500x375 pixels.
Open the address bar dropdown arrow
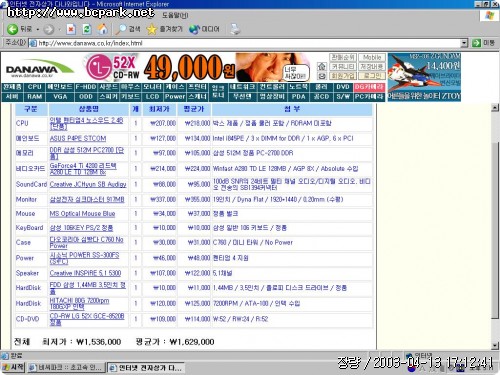click(x=464, y=43)
